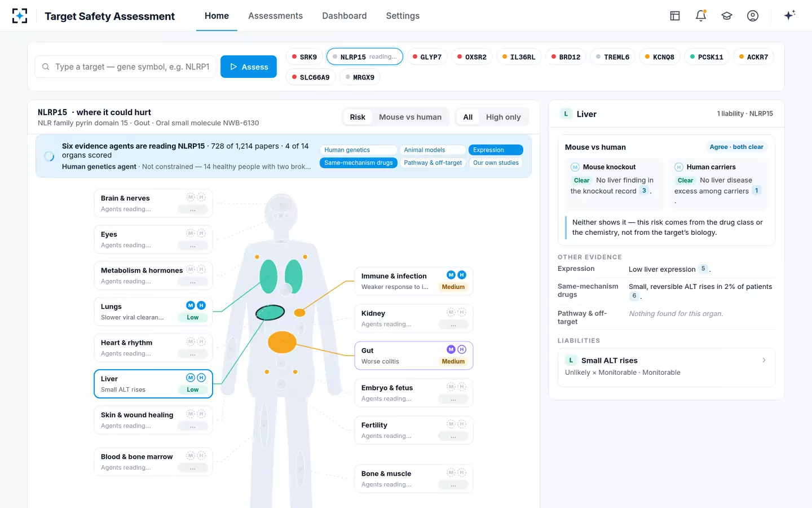812x508 pixels.
Task: Open the Dashboard tab
Action: 345,16
